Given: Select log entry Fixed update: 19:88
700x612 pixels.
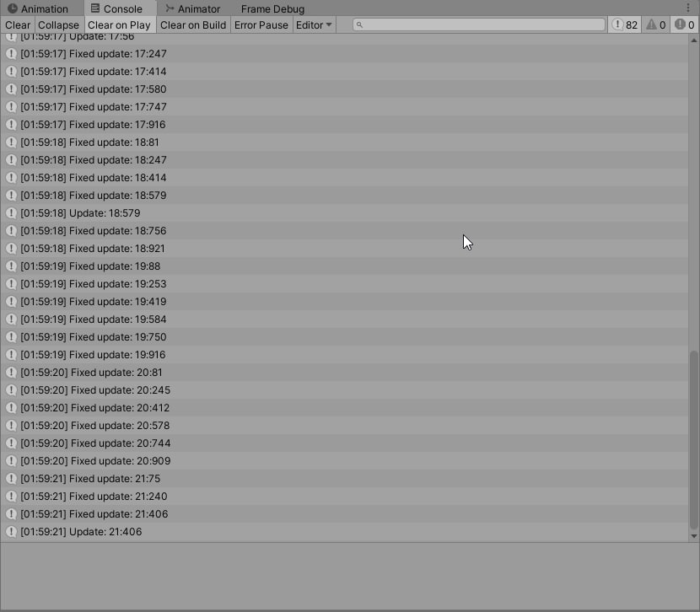Looking at the screenshot, I should (x=344, y=266).
